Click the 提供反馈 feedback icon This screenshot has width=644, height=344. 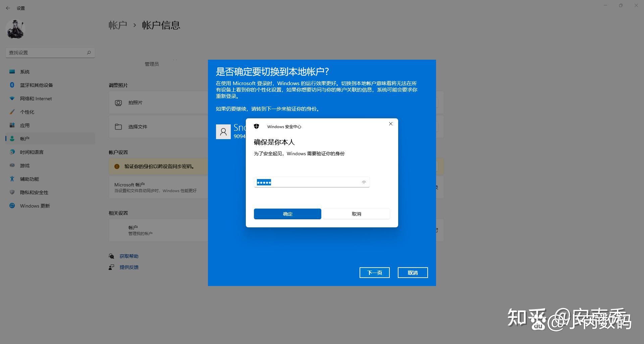[x=111, y=267]
